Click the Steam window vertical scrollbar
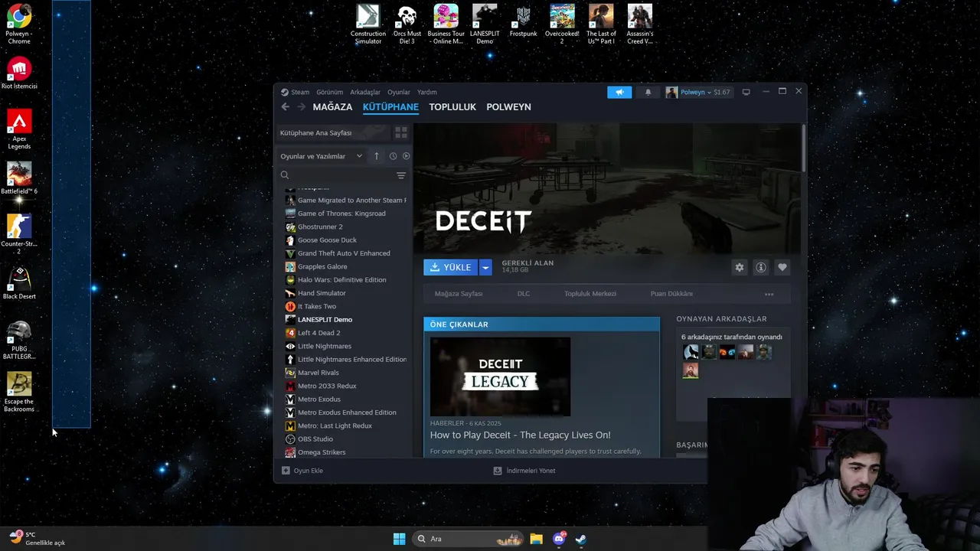The image size is (980, 551). click(803, 149)
